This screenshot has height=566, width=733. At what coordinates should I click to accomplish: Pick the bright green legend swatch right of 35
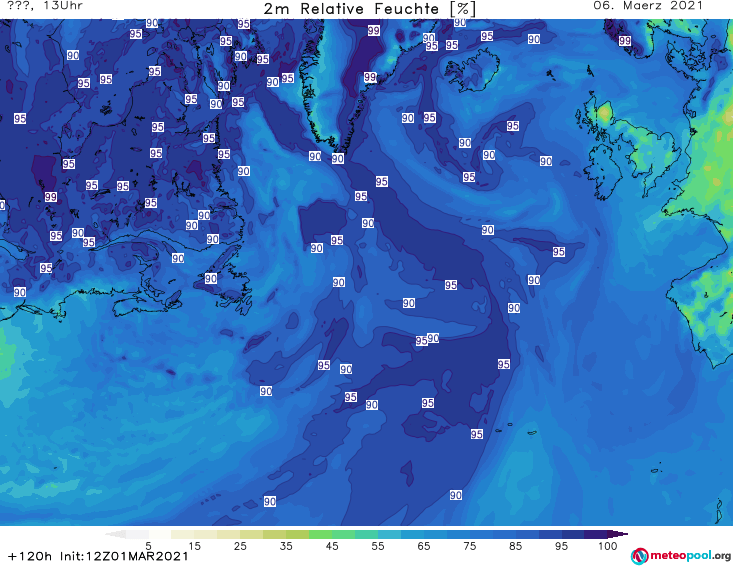pyautogui.click(x=320, y=534)
